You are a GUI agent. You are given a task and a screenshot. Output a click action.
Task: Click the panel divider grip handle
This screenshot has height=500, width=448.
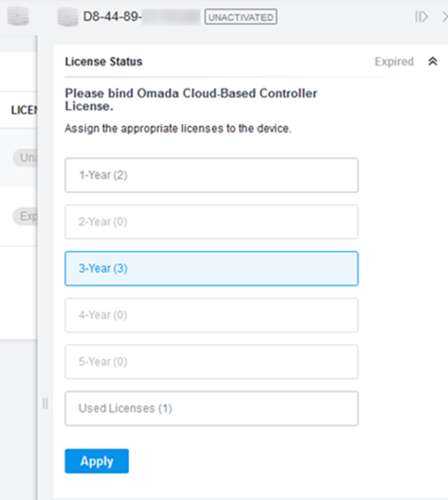(x=45, y=403)
